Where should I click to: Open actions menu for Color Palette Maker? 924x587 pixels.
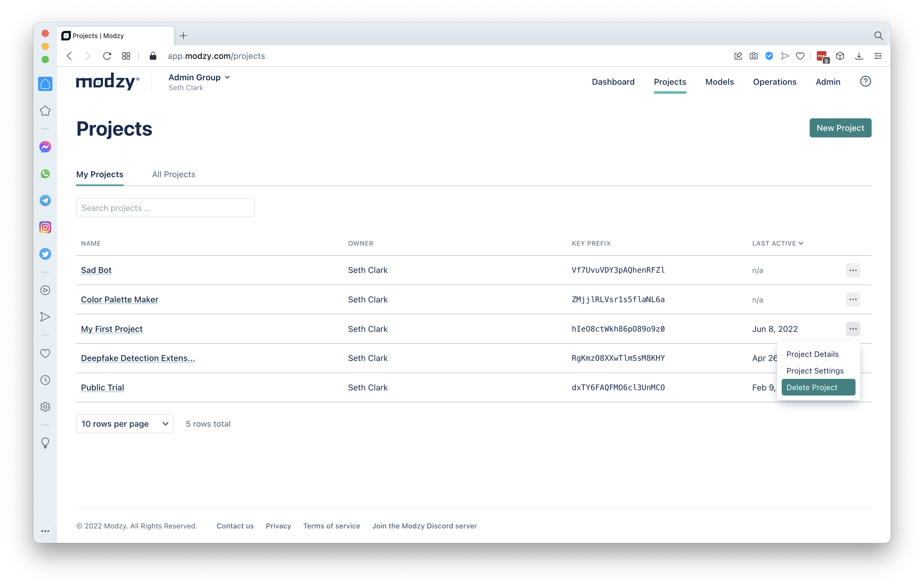[853, 299]
